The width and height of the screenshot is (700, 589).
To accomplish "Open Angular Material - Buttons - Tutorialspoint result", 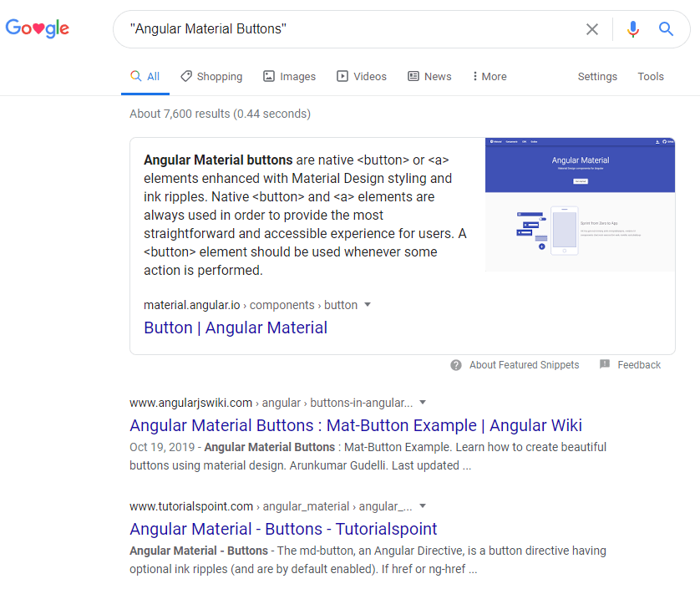I will (283, 529).
